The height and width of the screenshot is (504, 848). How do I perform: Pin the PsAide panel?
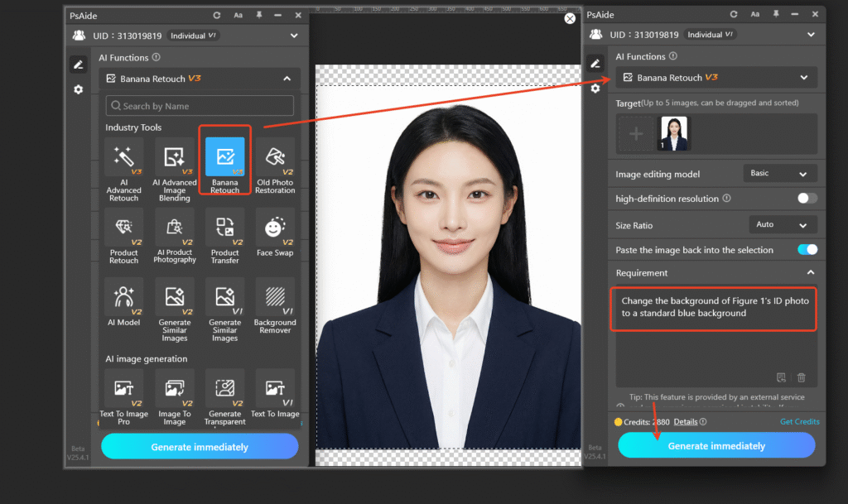pos(261,14)
